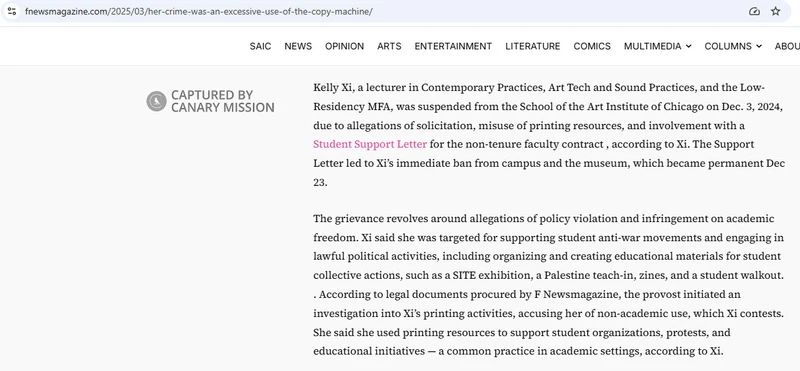Open the partially visible ABOUT menu
The image size is (800, 371).
[x=787, y=46]
